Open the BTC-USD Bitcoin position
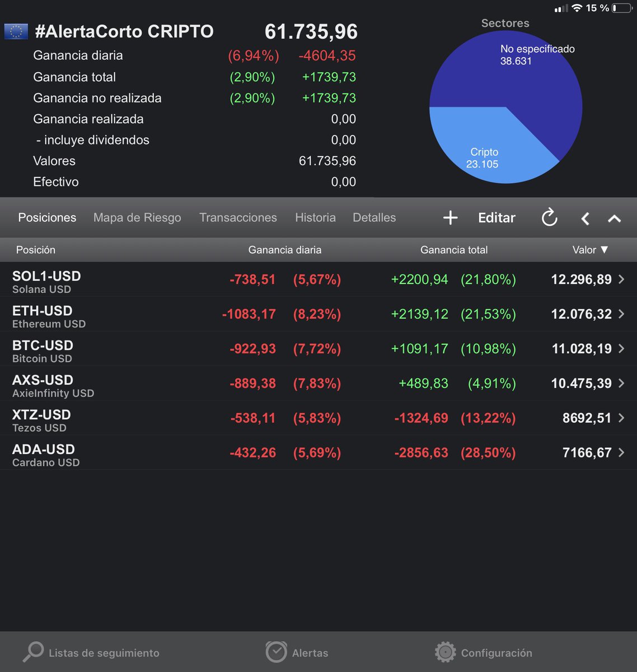The image size is (637, 672). 318,349
